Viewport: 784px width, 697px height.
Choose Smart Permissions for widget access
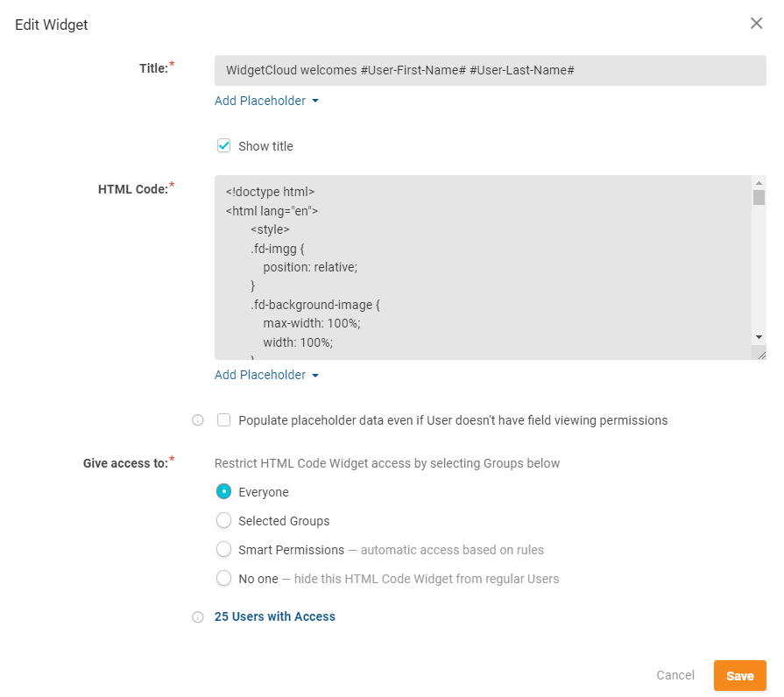[x=223, y=549]
